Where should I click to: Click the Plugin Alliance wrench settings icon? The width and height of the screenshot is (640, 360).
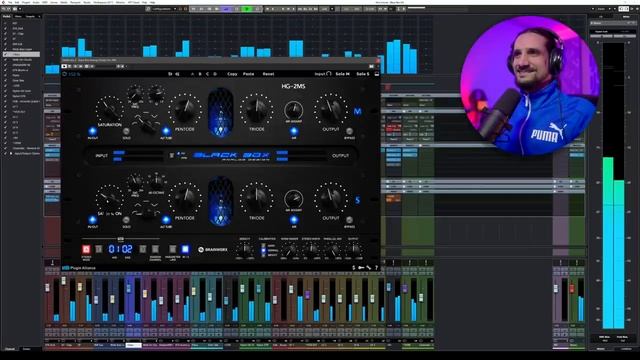(x=369, y=268)
